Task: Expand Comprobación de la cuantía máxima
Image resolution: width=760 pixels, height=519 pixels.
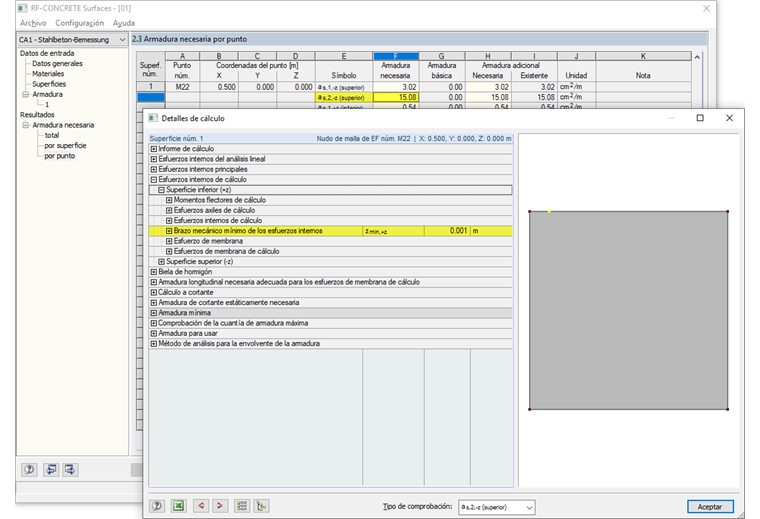Action: click(154, 323)
